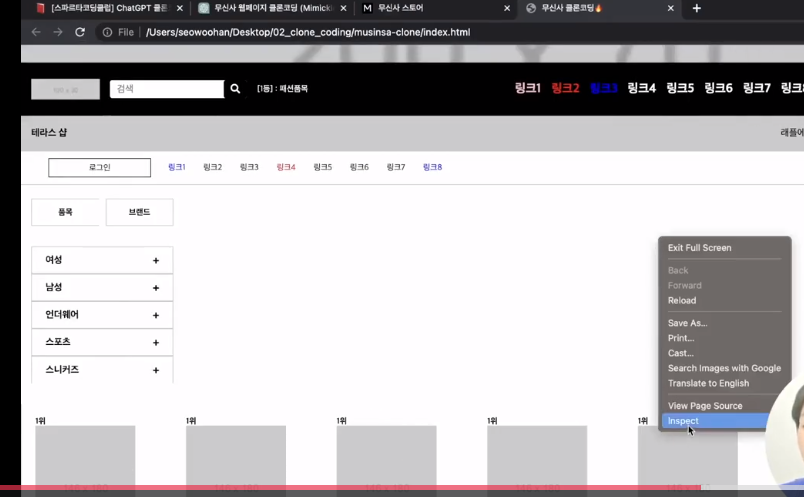Expand the 남성 category plus icon
Screen dimensions: 804x497
coord(156,288)
